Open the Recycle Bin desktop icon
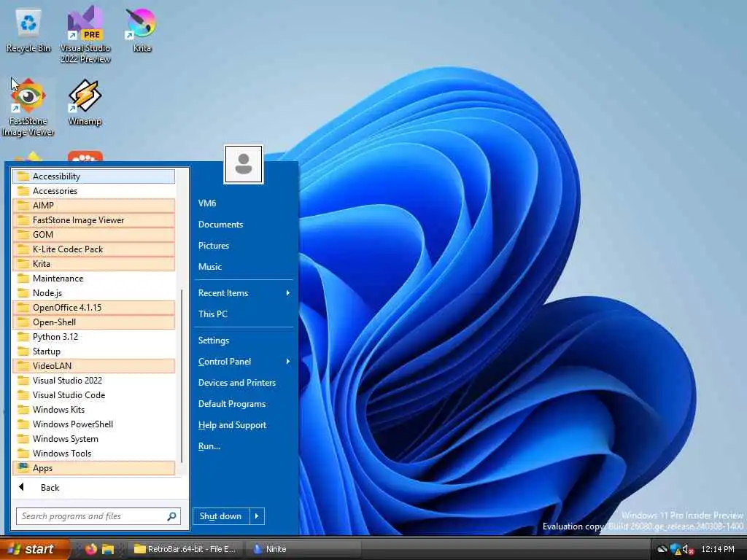Viewport: 747px width, 560px height. pyautogui.click(x=28, y=31)
